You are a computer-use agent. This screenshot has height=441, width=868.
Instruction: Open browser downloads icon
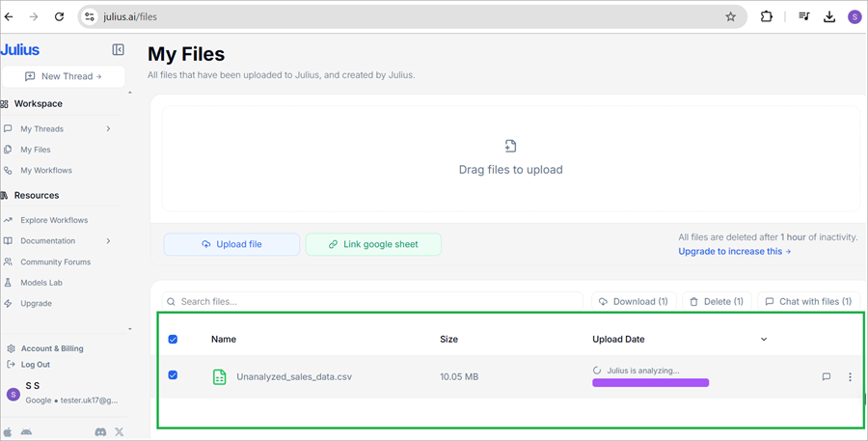point(829,16)
